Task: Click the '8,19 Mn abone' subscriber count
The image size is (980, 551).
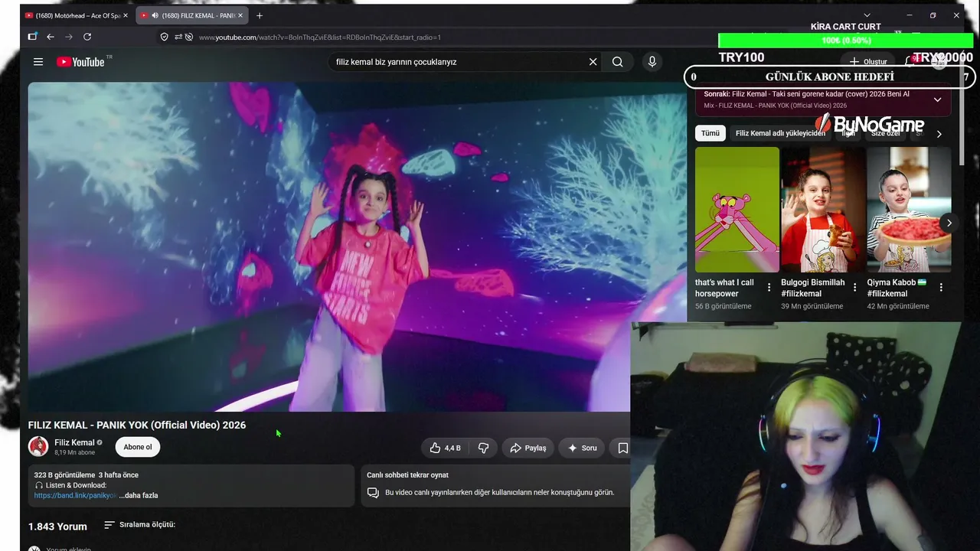Action: click(75, 453)
